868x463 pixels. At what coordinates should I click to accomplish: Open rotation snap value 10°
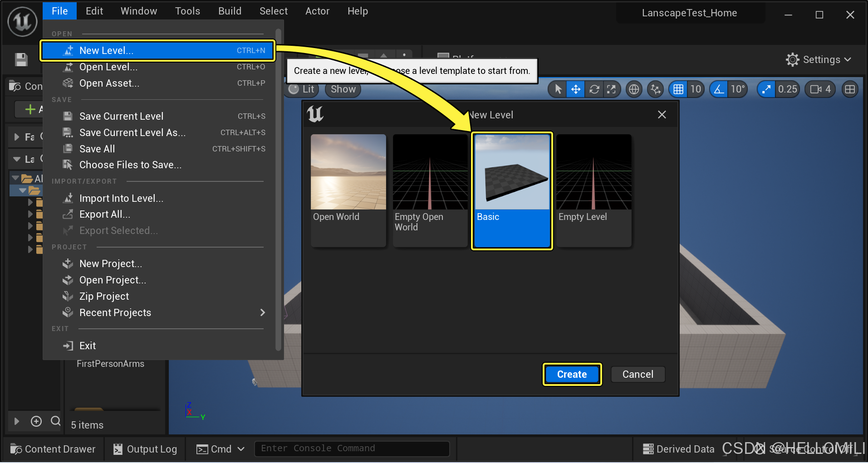pyautogui.click(x=738, y=89)
